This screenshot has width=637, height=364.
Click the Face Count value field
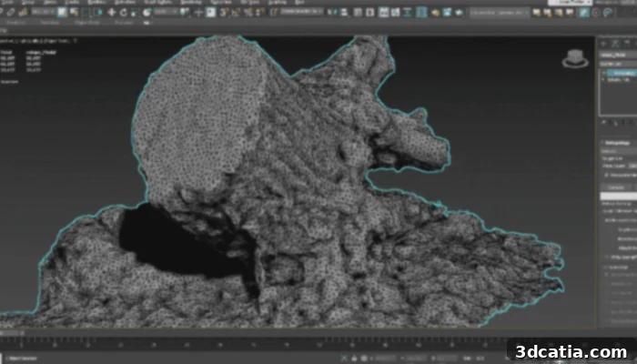632,166
